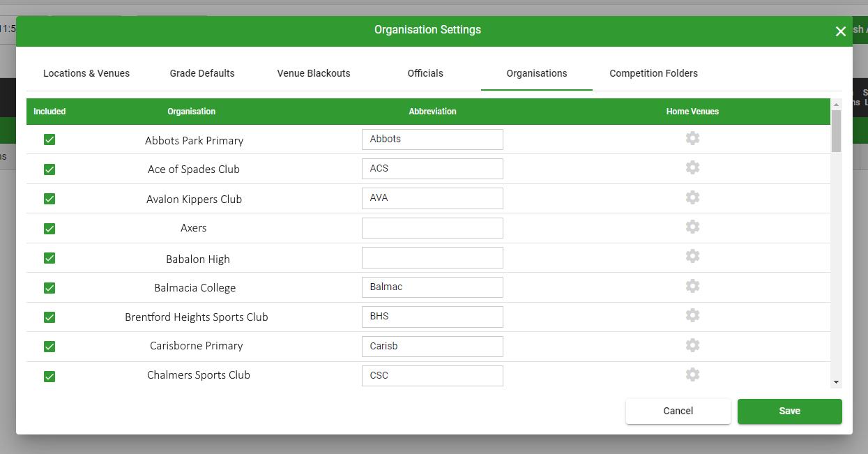Click the Cancel button
868x454 pixels.
tap(678, 411)
